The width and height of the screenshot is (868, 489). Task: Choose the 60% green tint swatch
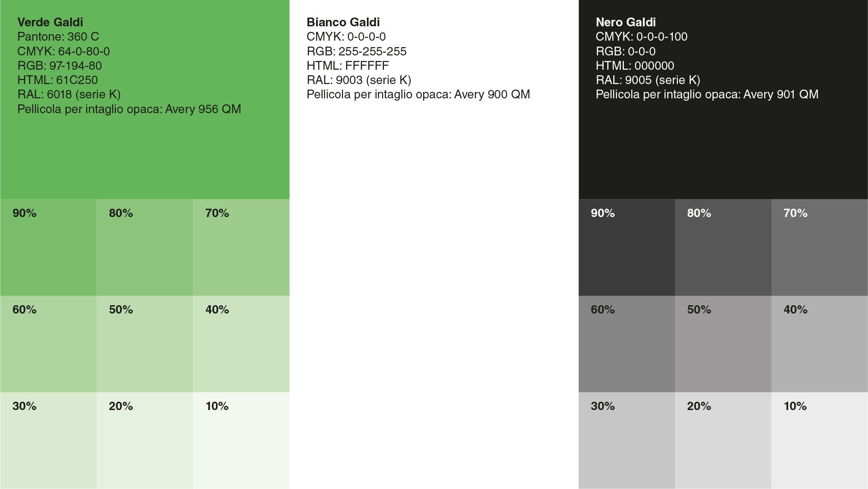pyautogui.click(x=48, y=344)
